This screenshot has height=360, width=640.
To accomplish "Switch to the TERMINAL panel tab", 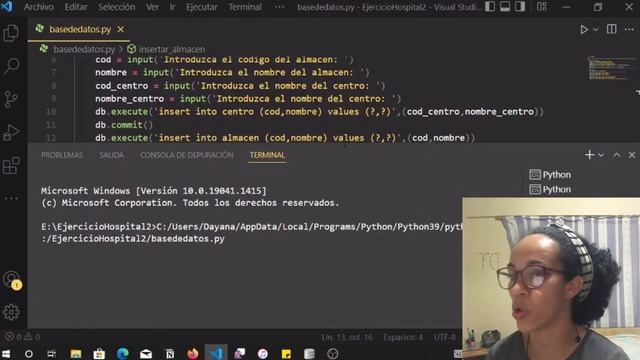I will (267, 155).
